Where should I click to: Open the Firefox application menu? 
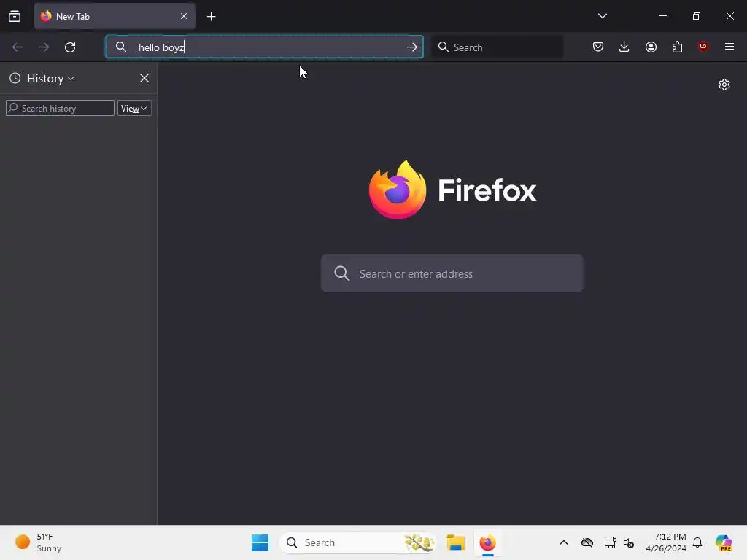[729, 47]
